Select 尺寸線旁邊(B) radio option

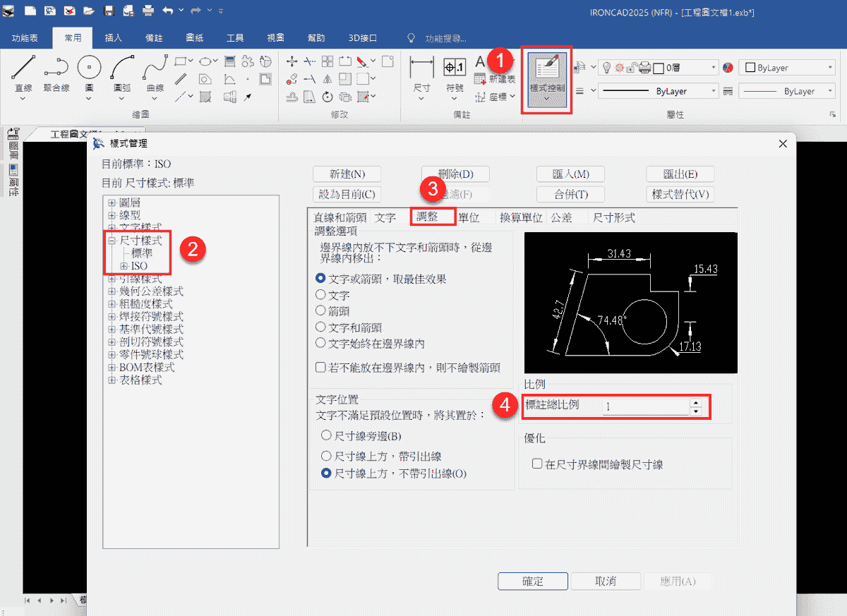[x=361, y=436]
